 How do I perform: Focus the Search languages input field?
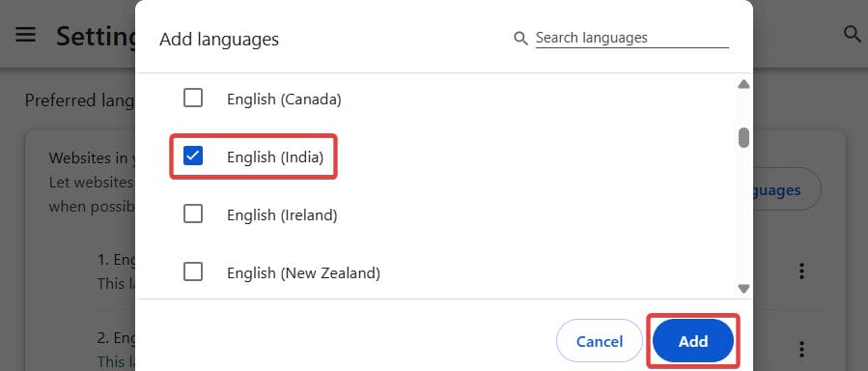coord(631,39)
